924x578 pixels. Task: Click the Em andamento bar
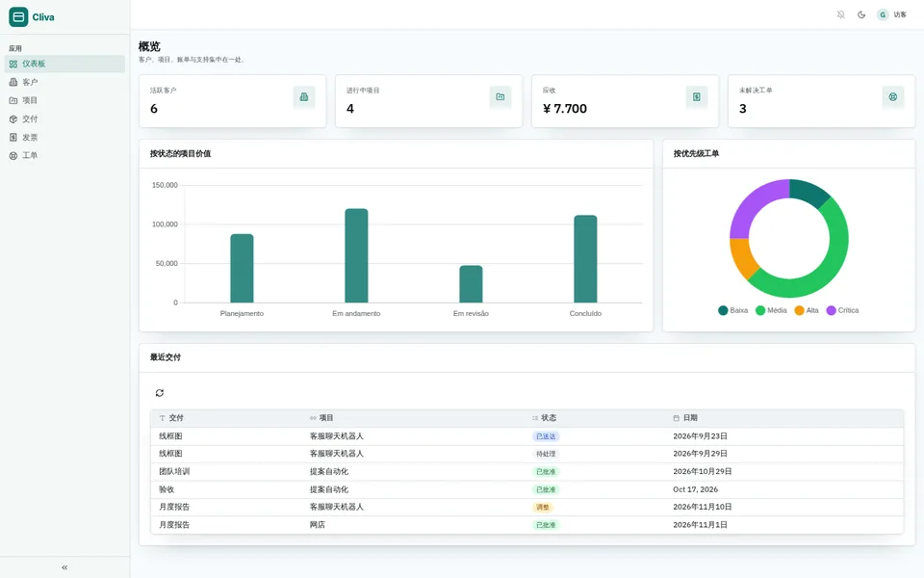pyautogui.click(x=356, y=255)
